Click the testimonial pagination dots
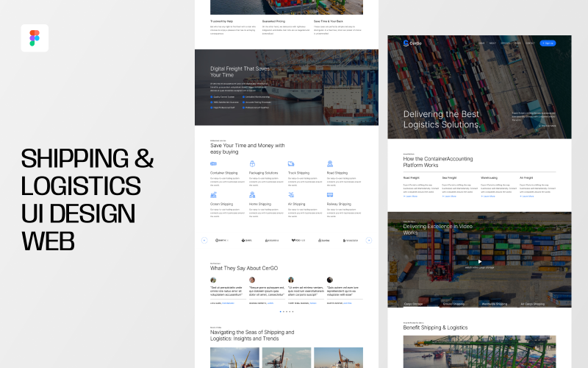588x368 pixels. click(x=287, y=311)
